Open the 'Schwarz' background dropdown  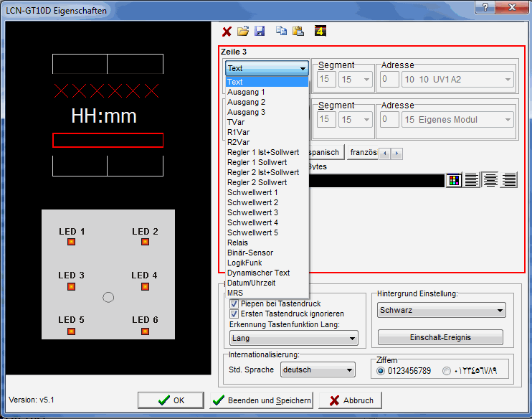441,311
